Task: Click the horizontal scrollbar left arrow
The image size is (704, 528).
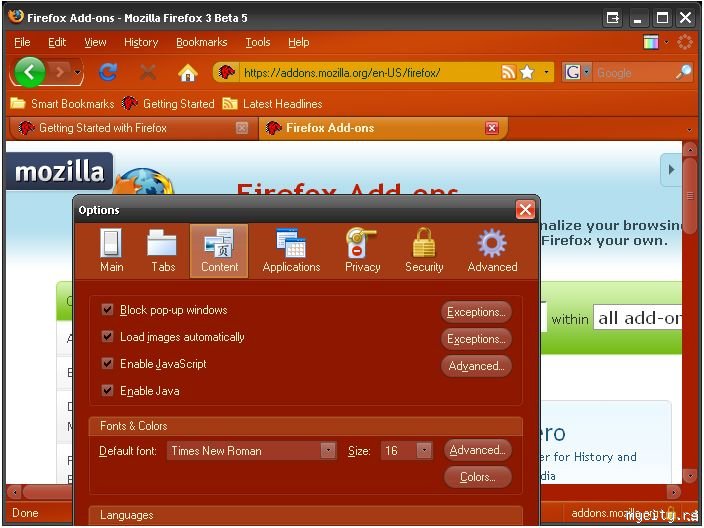Action: 15,492
